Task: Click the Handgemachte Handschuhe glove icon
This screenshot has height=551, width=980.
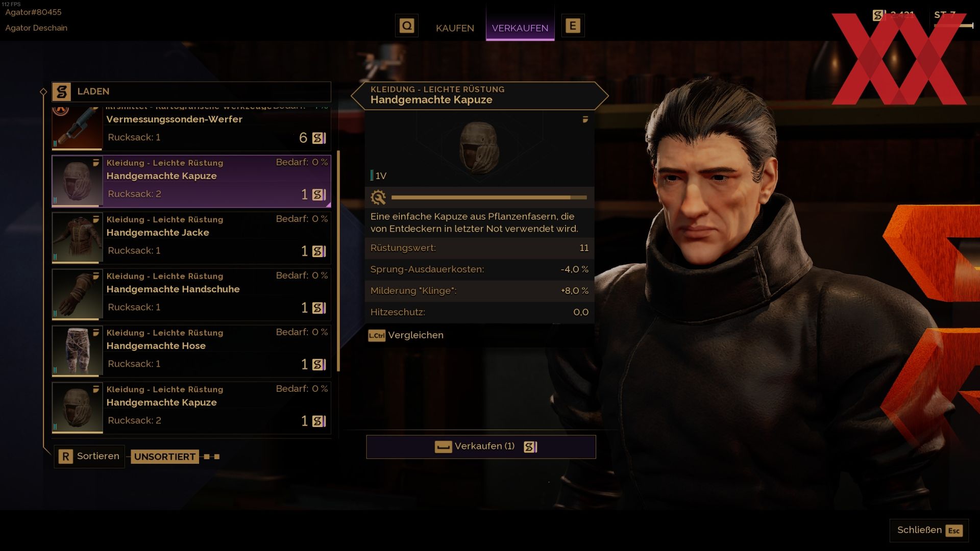Action: [77, 294]
